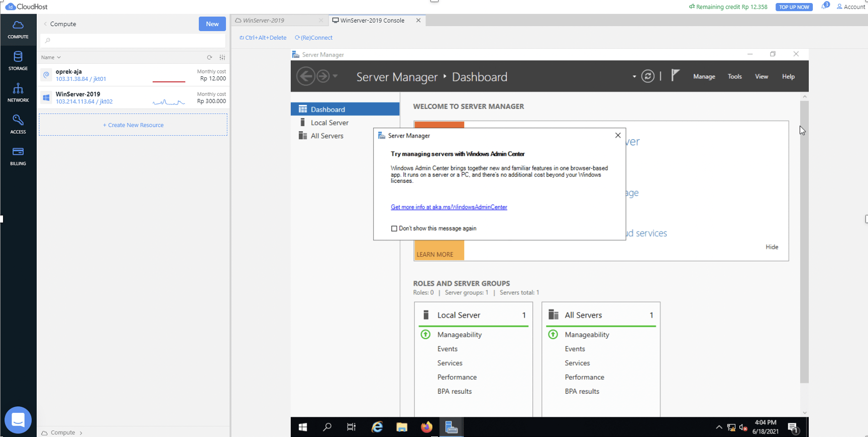Hide the welcome tile
The width and height of the screenshot is (868, 437).
pos(772,247)
